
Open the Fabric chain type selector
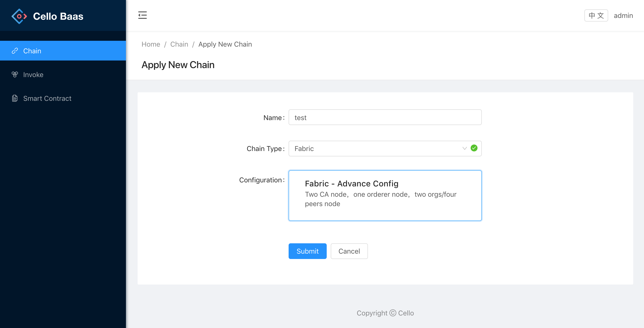pyautogui.click(x=385, y=149)
